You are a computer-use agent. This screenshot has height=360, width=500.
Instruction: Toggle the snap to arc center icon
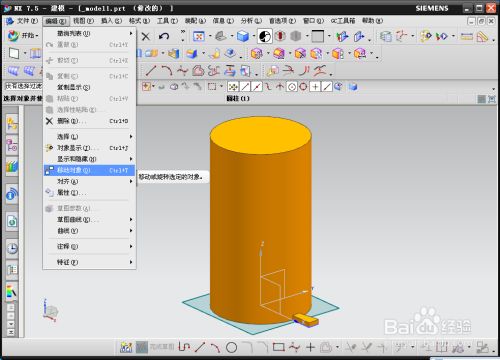292,87
